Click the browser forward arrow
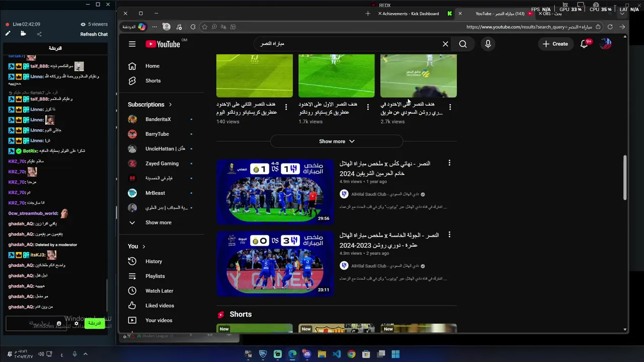The height and width of the screenshot is (362, 644). click(622, 27)
